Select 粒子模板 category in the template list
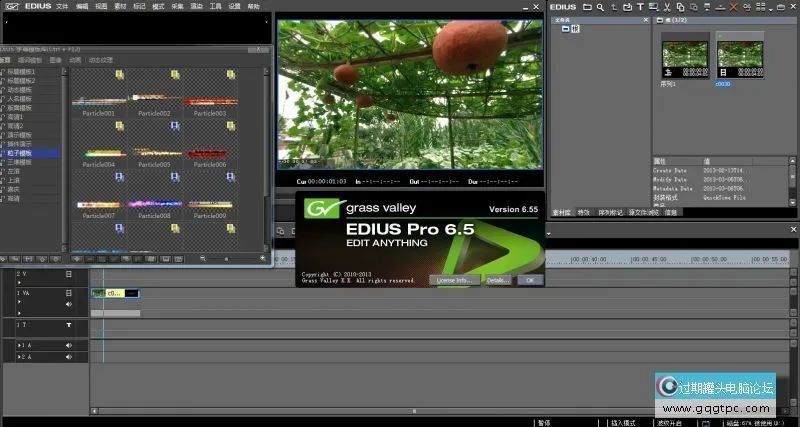The image size is (800, 427). click(x=20, y=153)
